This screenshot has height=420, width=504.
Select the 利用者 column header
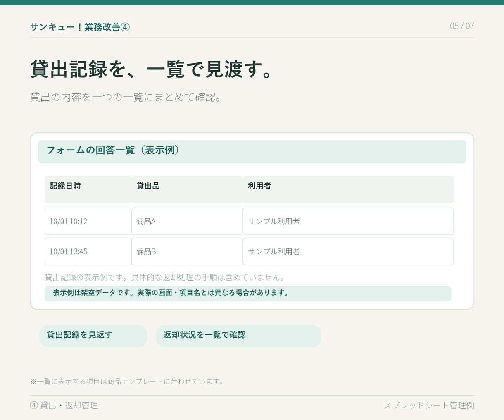pyautogui.click(x=348, y=189)
